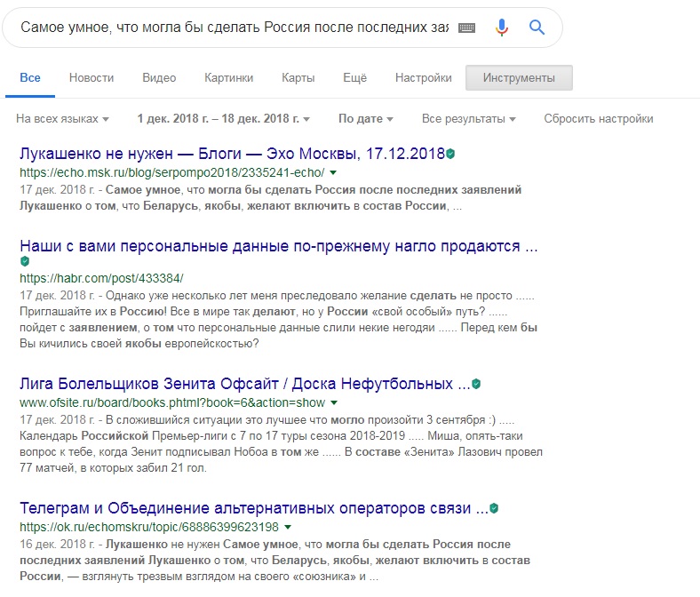
Task: Click the habr.com/post/433384 URL
Action: 101,278
